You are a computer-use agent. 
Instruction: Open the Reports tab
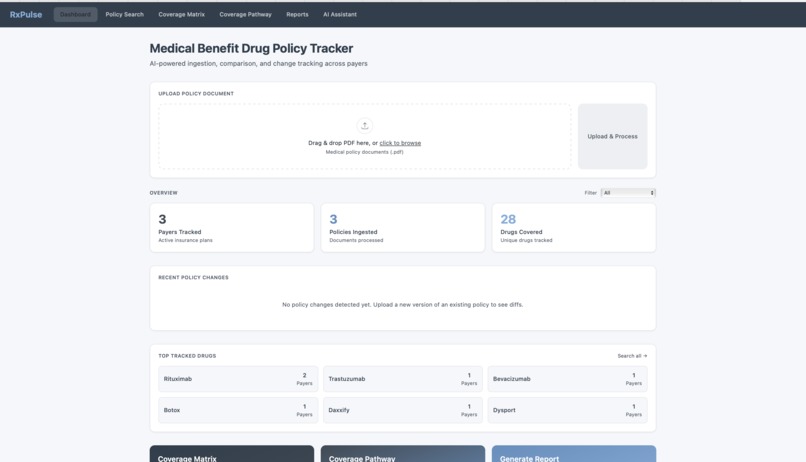[x=297, y=14]
